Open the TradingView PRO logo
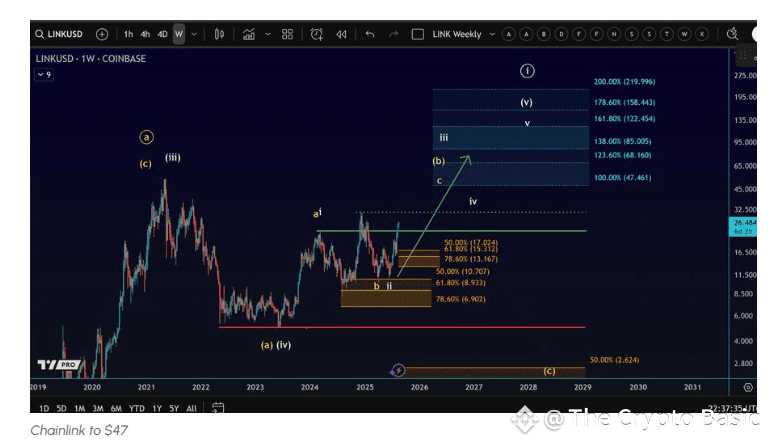This screenshot has height=445, width=768. pyautogui.click(x=59, y=365)
